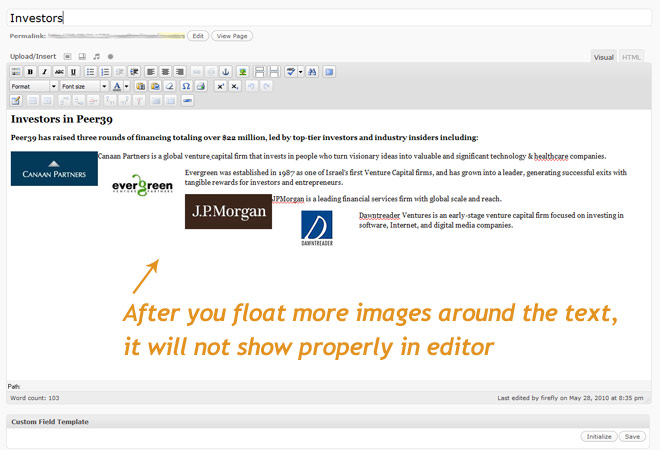
Task: Click Paste from Word icon
Action: pos(155,86)
